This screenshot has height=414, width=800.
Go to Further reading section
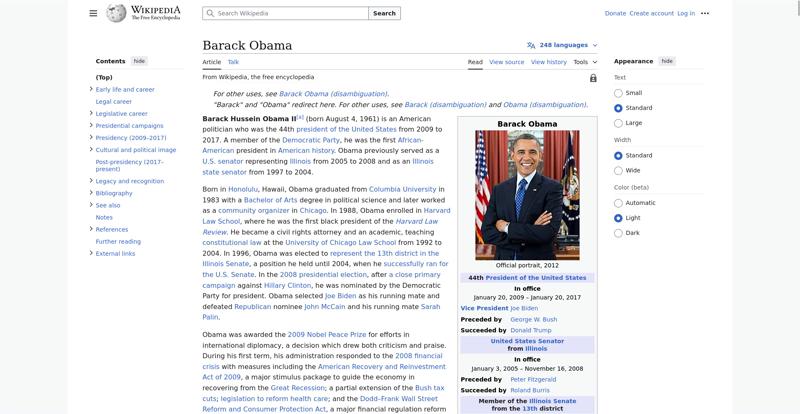pos(118,241)
